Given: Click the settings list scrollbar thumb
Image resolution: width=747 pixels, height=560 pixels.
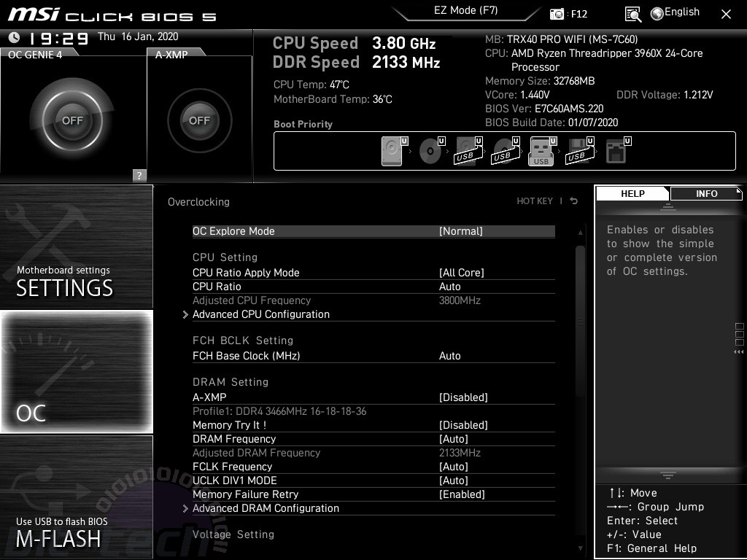Looking at the screenshot, I should pos(580,321).
